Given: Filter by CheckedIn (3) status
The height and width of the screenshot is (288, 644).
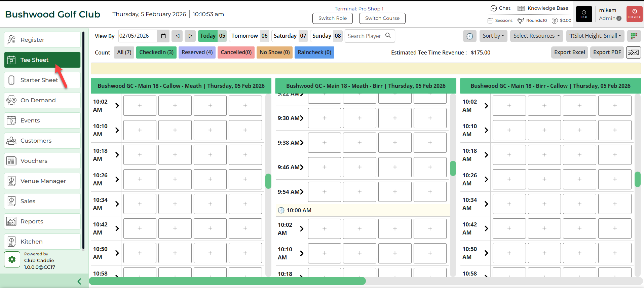Looking at the screenshot, I should tap(156, 52).
